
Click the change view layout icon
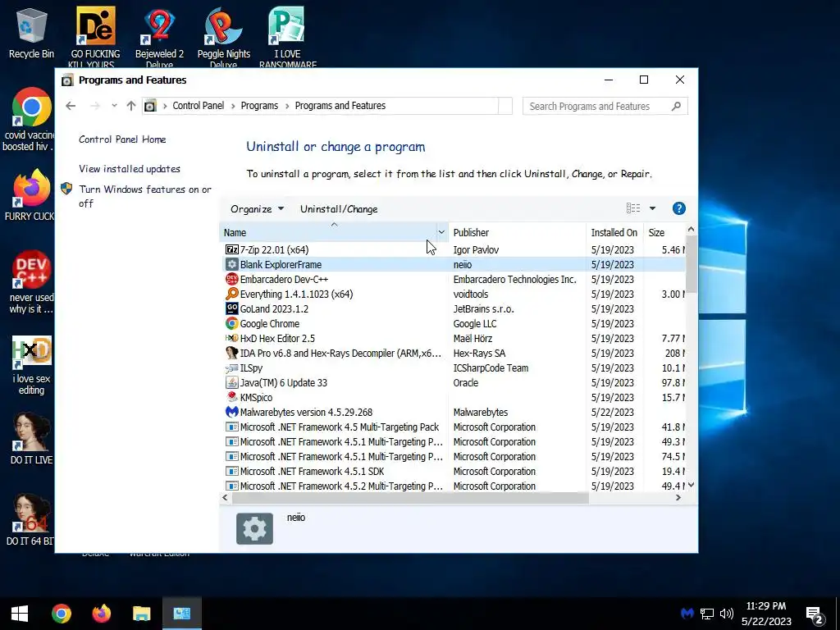tap(633, 208)
